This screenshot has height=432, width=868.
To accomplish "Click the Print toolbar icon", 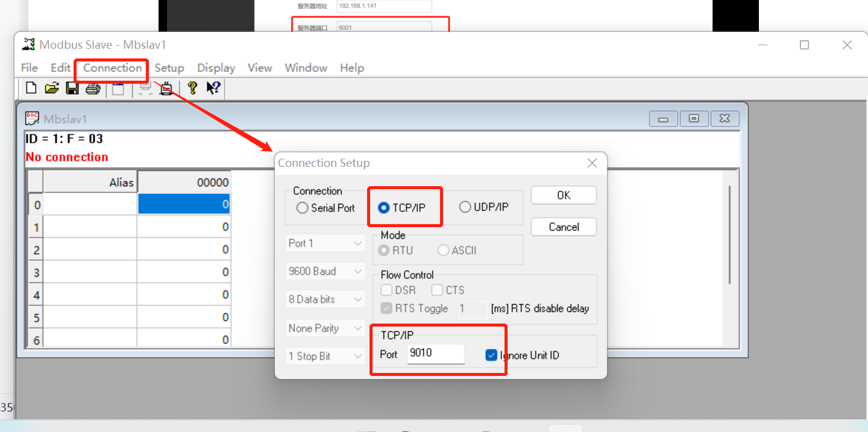I will click(x=92, y=89).
